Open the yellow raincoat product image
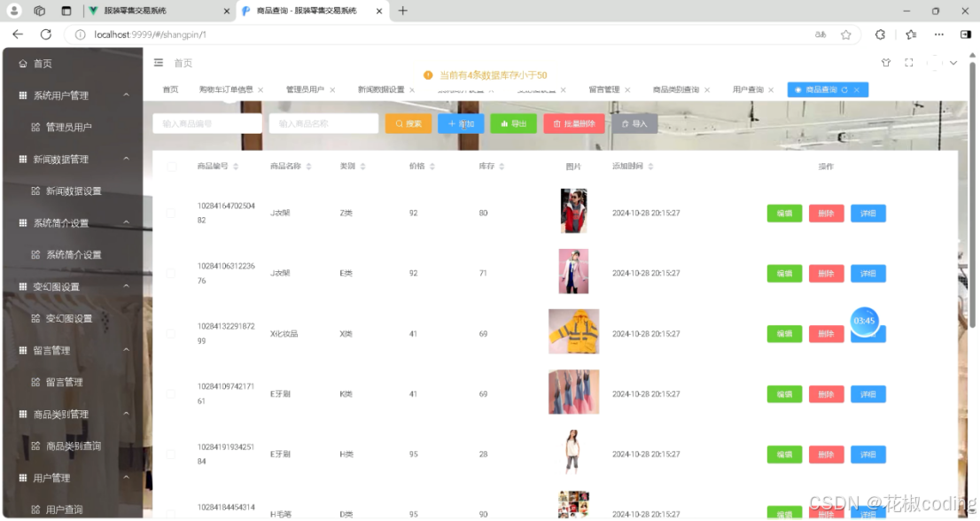This screenshot has height=521, width=980. coord(574,331)
